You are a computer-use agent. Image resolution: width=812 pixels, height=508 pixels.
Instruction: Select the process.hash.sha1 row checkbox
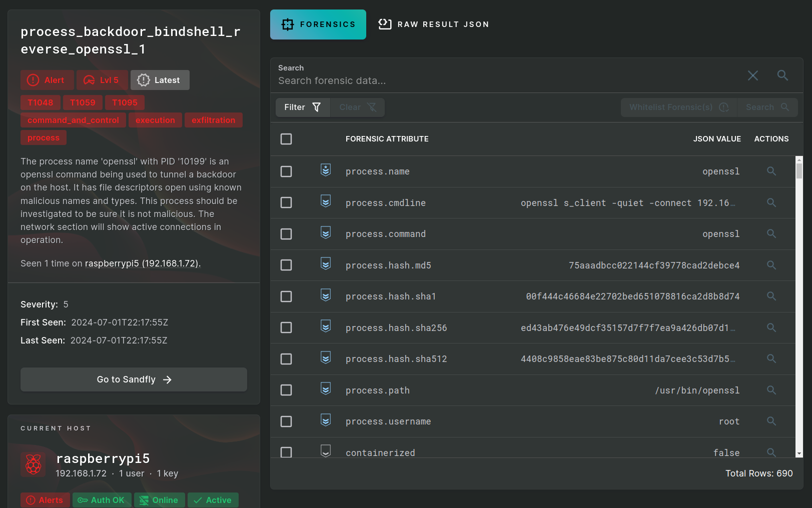point(286,296)
